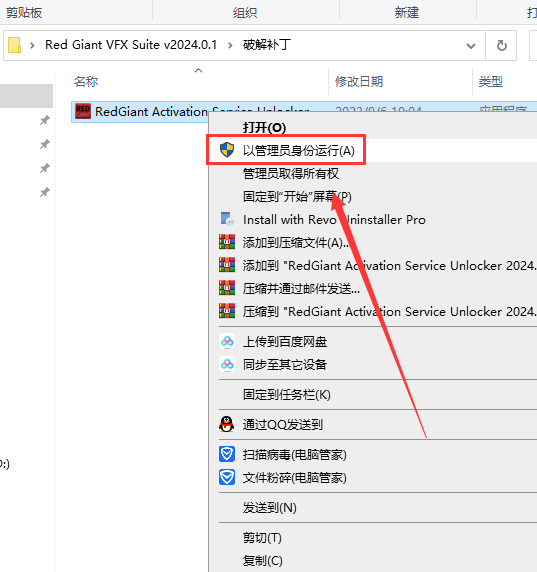
Task: Click the RedGiant red file icon
Action: pyautogui.click(x=83, y=111)
